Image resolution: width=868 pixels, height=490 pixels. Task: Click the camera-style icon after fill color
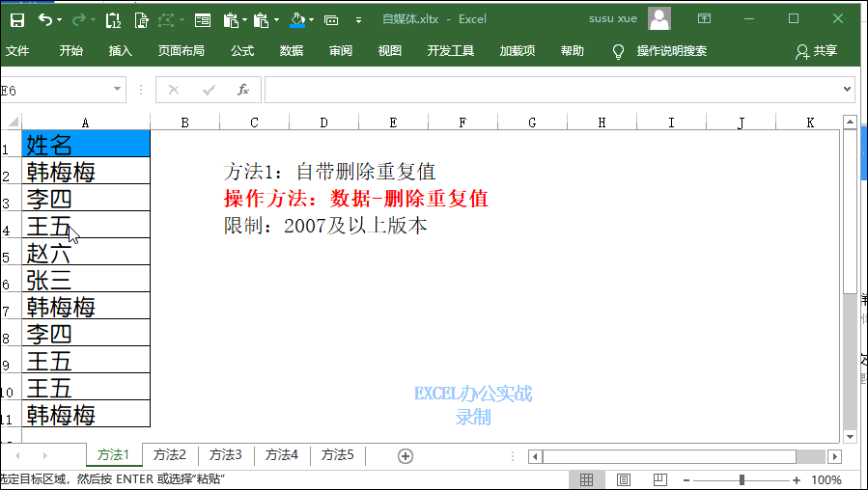pos(331,20)
